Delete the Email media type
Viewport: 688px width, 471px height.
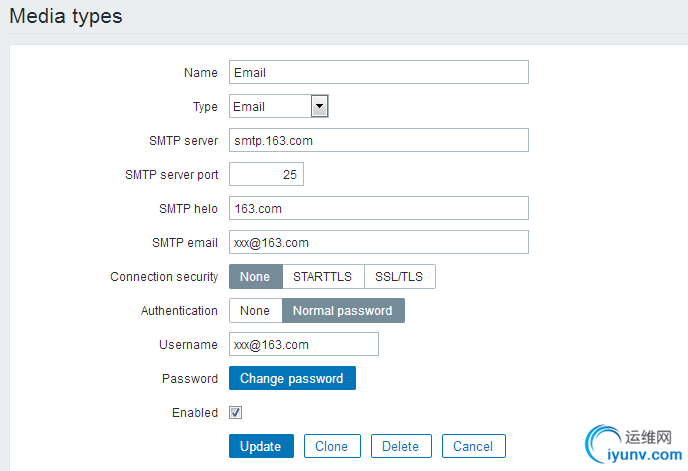[401, 446]
